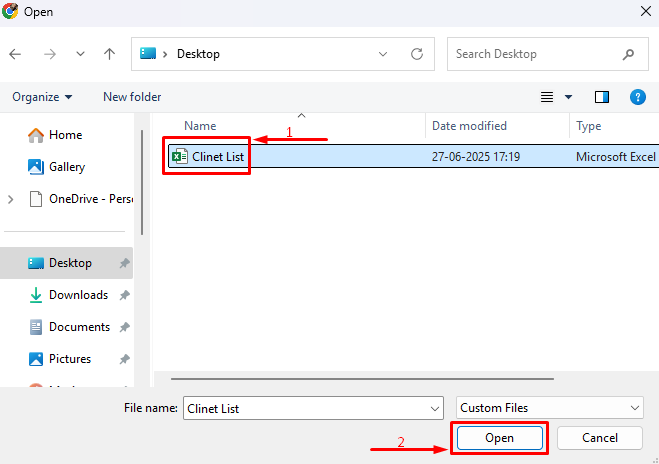
Task: Open Documents in the sidebar
Action: [79, 327]
